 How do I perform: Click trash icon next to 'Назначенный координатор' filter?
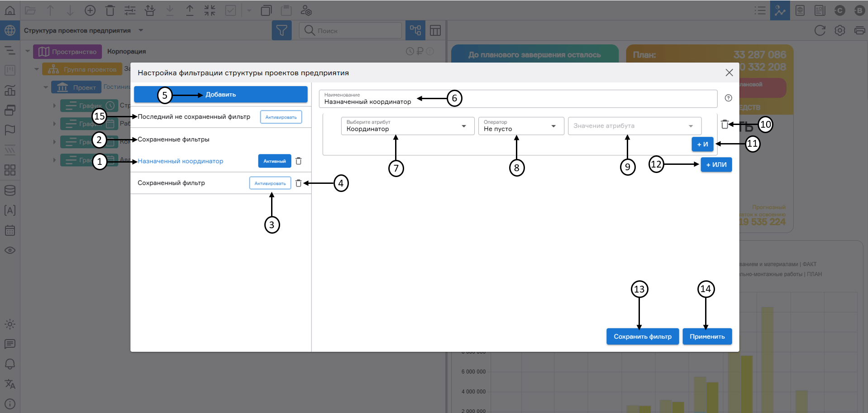pos(298,161)
